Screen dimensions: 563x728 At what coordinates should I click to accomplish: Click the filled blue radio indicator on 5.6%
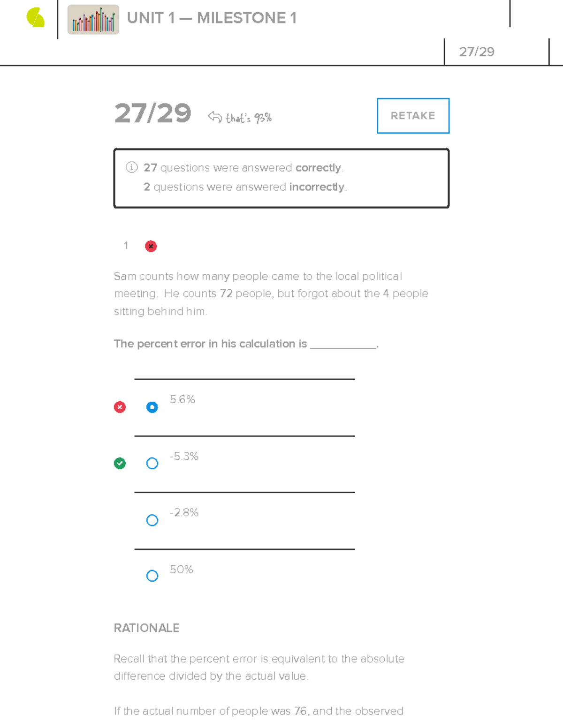point(152,407)
